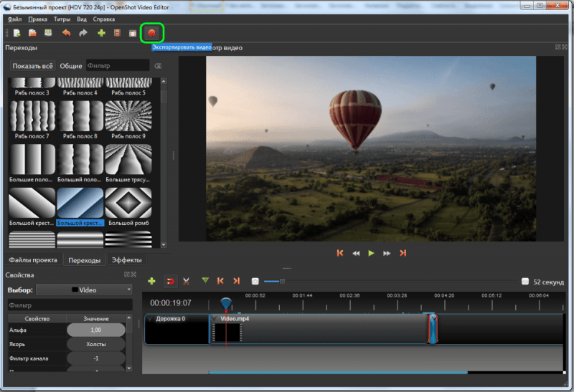Open the Титры menu

coord(62,19)
